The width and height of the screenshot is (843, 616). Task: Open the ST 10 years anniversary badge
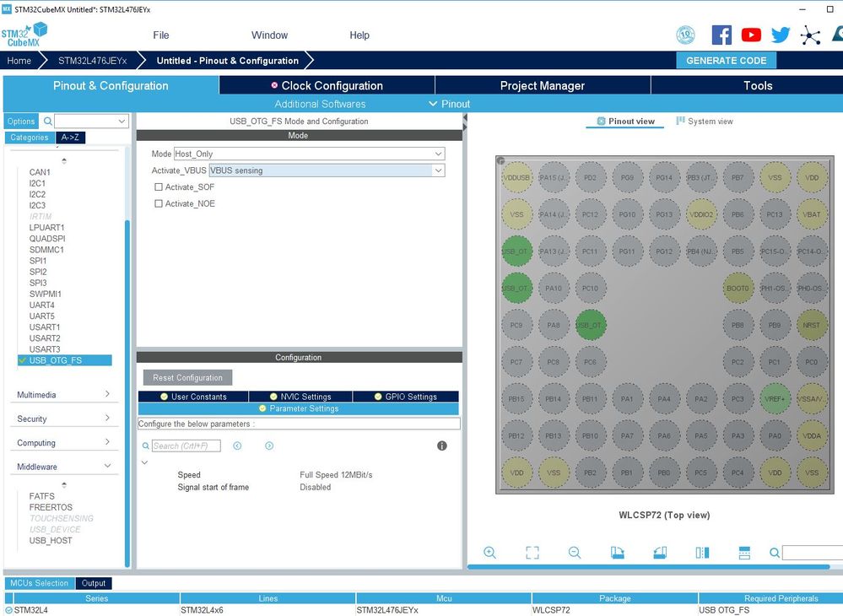(685, 35)
